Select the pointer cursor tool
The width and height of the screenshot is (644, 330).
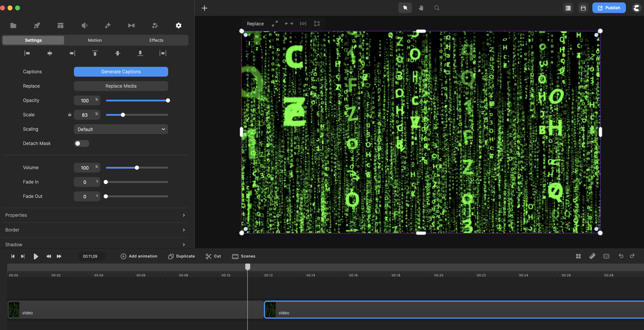[405, 8]
